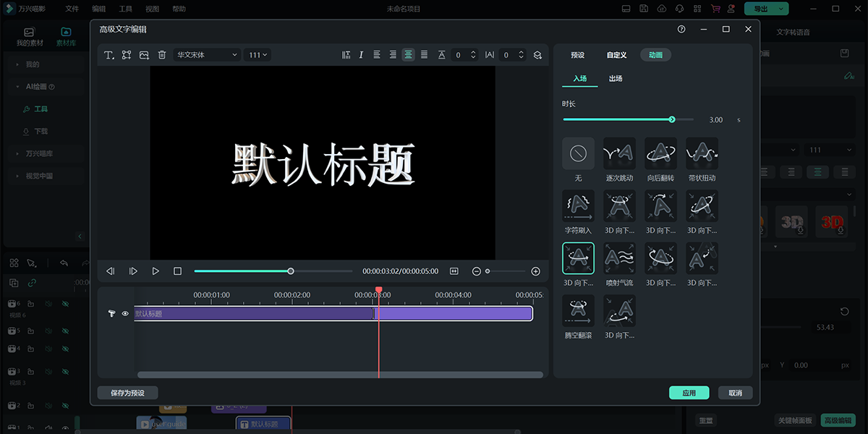This screenshot has height=434, width=868.
Task: Hide the 默认标题 track with the eye toggle
Action: click(124, 313)
